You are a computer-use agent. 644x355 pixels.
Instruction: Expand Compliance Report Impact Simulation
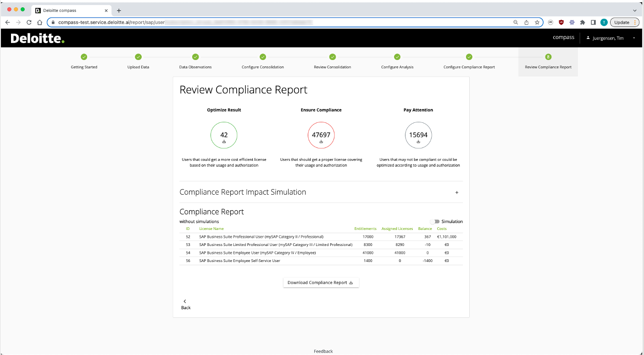click(456, 192)
